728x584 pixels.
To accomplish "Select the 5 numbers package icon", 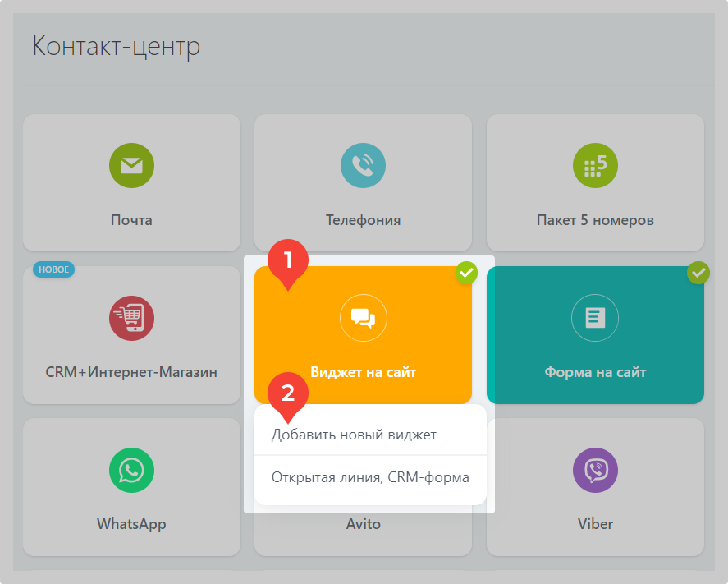I will coord(594,166).
